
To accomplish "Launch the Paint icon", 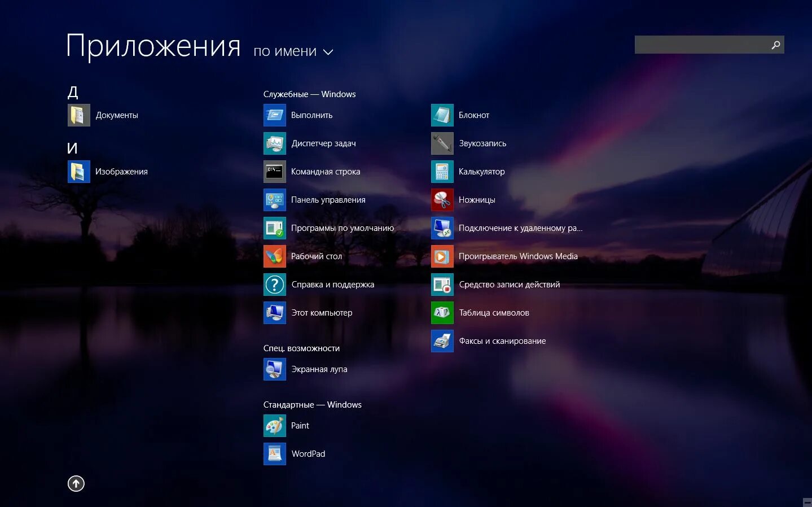I will tap(275, 426).
